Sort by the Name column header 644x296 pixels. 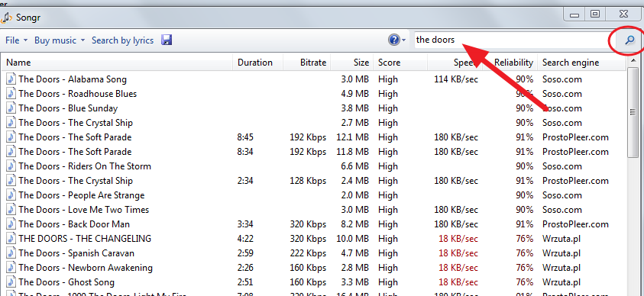(117, 63)
